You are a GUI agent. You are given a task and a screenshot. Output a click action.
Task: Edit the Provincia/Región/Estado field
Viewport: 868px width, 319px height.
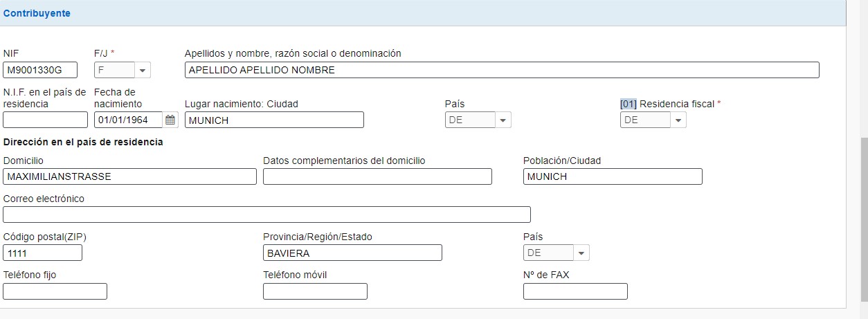[x=352, y=253]
